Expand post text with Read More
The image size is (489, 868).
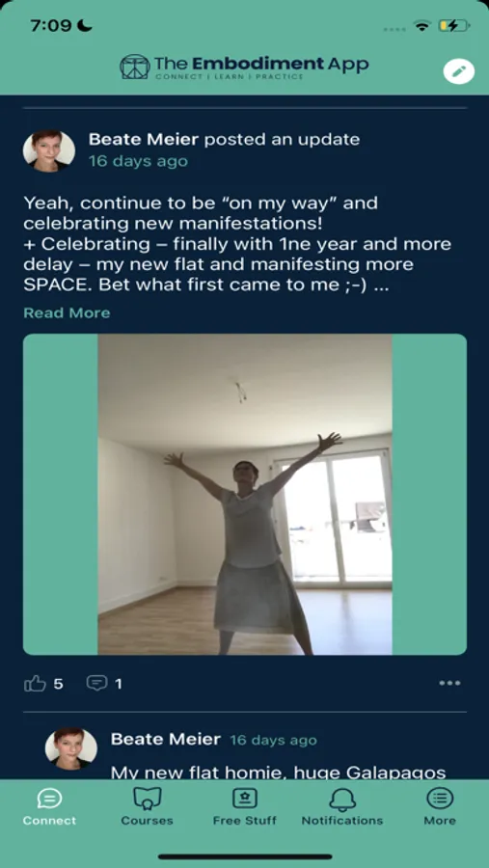click(x=67, y=312)
